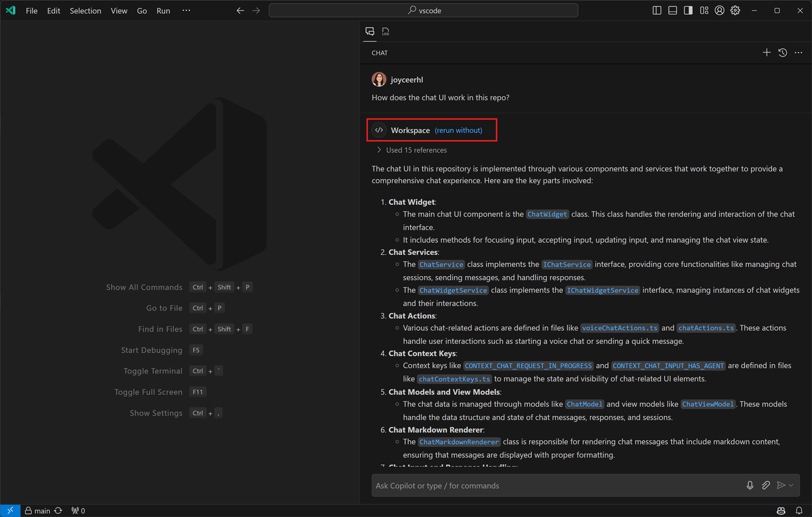Viewport: 812px width, 517px height.
Task: Open the Run menu
Action: pos(163,10)
